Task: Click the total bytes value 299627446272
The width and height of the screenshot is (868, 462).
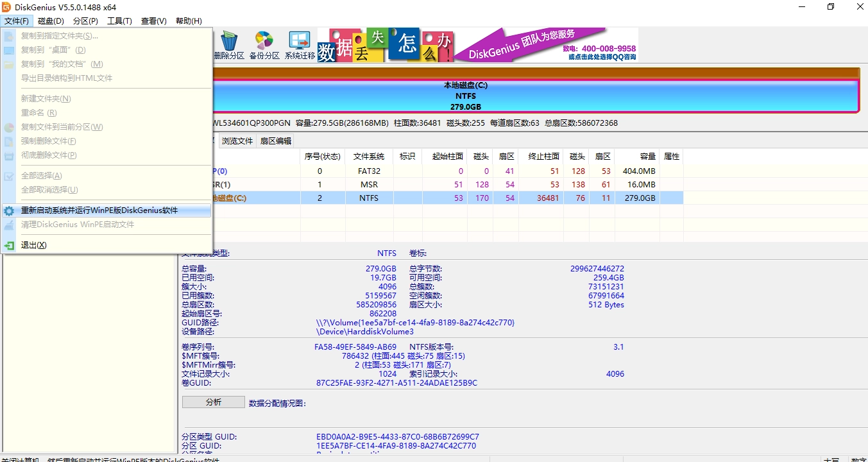Action: 597,269
